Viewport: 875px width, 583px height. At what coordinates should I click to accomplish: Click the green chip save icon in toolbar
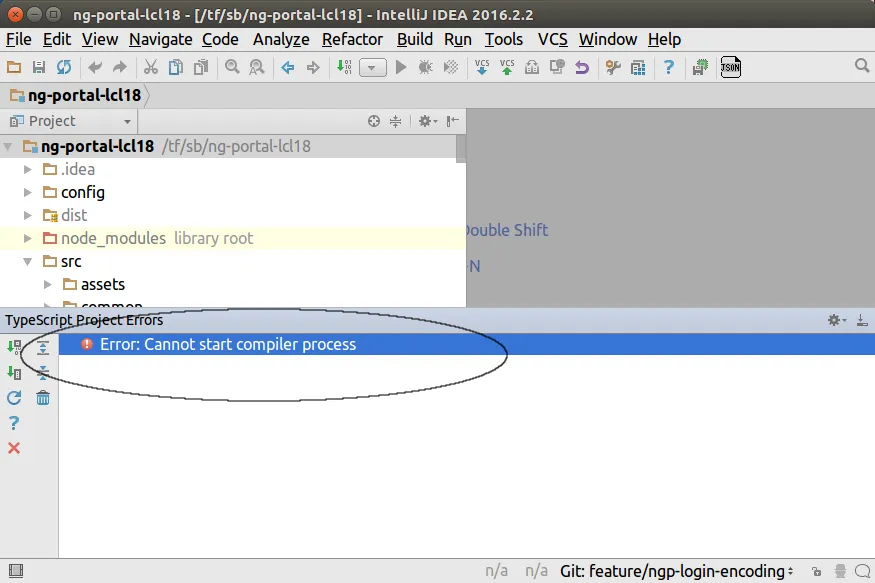(700, 68)
